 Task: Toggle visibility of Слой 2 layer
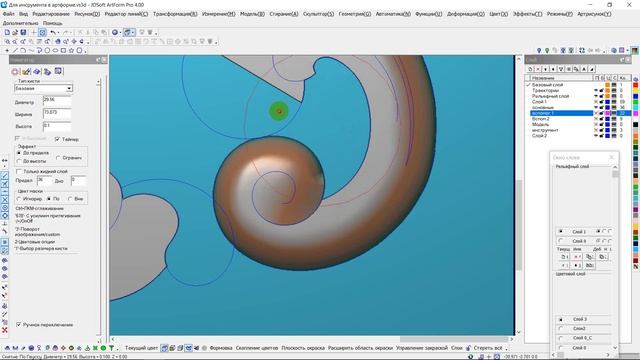[x=596, y=136]
